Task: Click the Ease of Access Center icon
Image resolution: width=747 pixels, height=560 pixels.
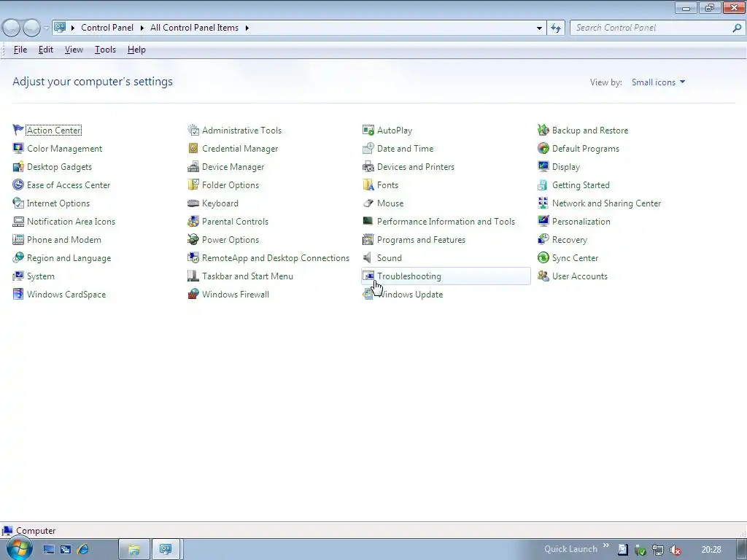Action: (18, 184)
